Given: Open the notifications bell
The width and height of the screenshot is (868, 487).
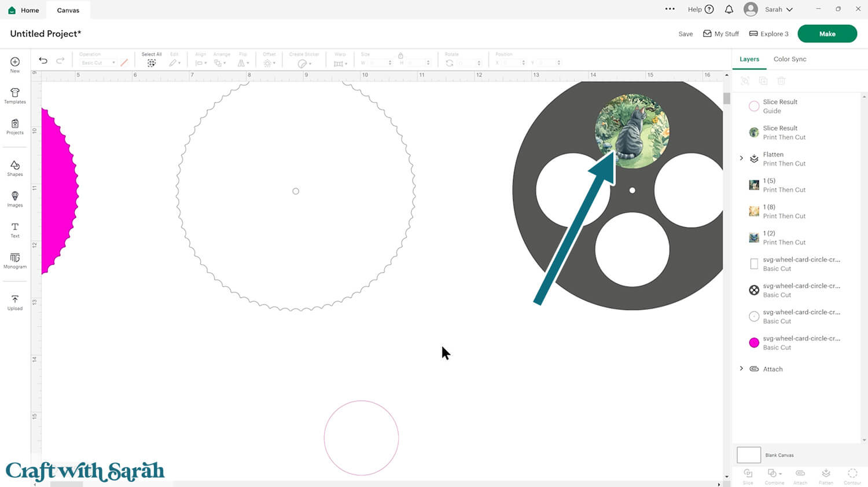Looking at the screenshot, I should 729,9.
